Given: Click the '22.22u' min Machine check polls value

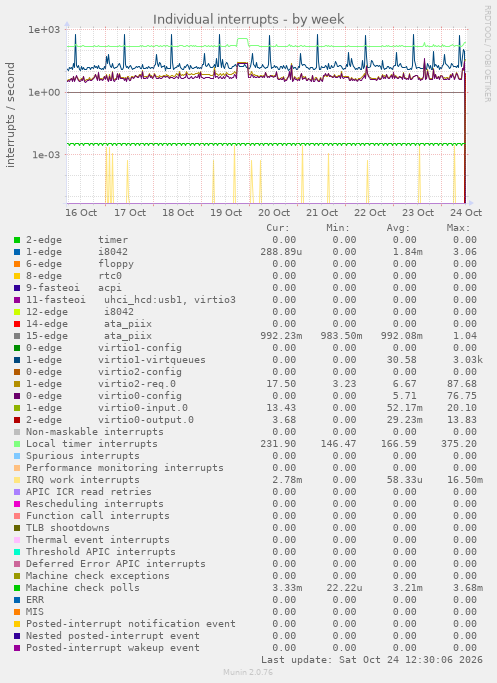Looking at the screenshot, I should click(x=345, y=588).
